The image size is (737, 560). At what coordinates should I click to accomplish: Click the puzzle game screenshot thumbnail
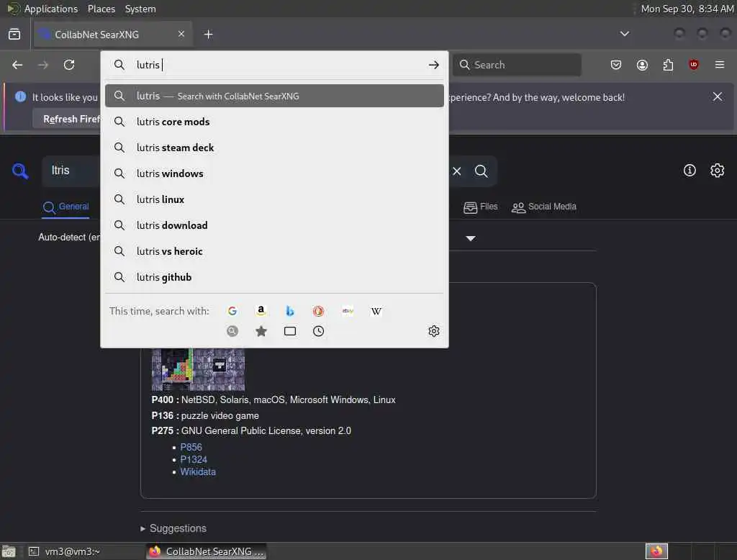[198, 369]
